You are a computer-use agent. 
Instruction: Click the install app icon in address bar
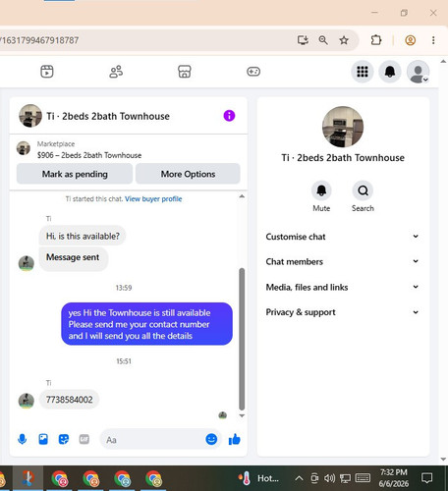[x=303, y=40]
